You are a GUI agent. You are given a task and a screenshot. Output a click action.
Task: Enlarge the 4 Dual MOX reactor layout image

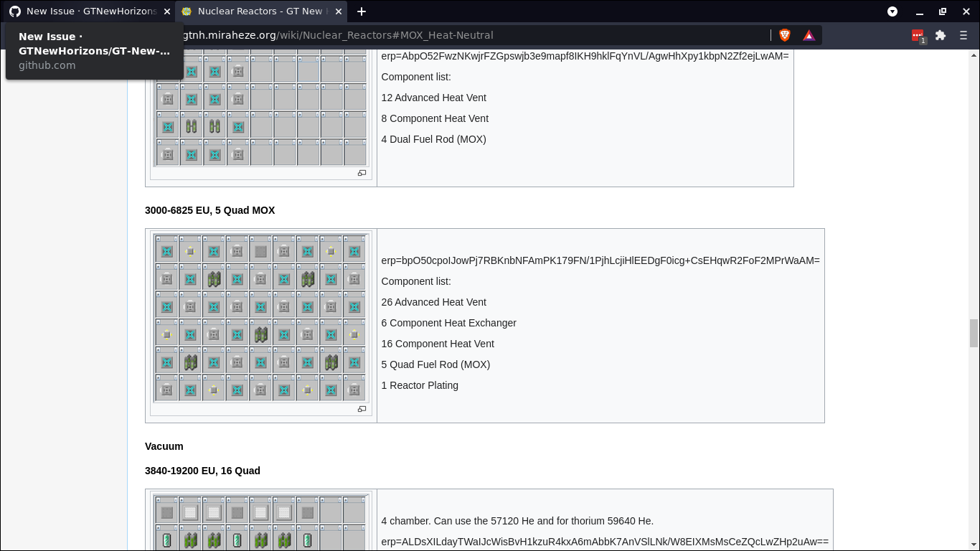point(362,173)
